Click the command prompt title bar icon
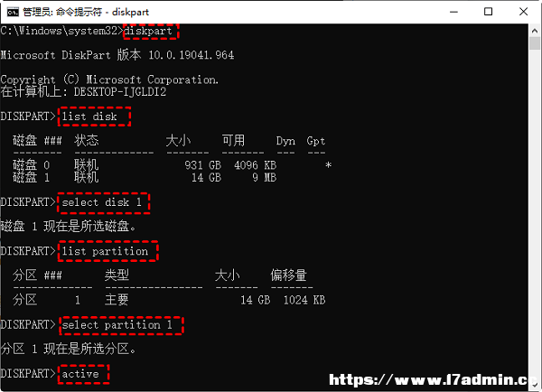The width and height of the screenshot is (542, 392). click(13, 12)
